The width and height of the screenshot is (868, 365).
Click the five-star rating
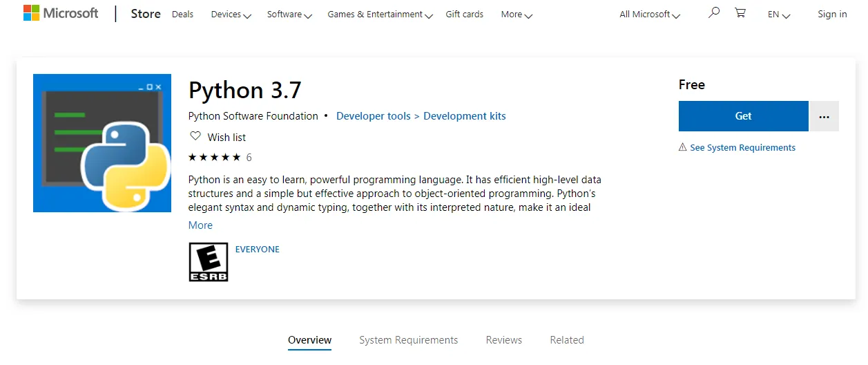point(215,157)
